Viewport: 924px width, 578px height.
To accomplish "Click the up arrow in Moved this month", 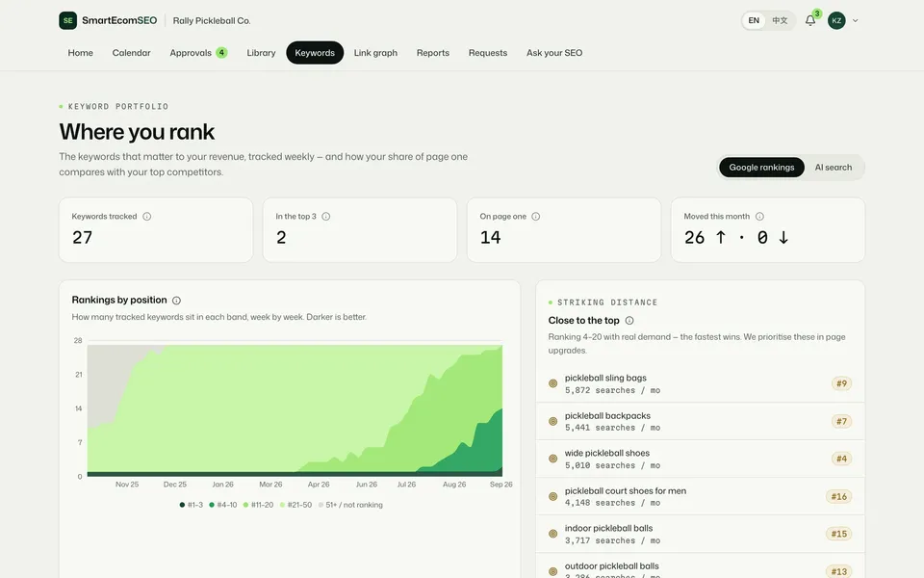I will [721, 237].
